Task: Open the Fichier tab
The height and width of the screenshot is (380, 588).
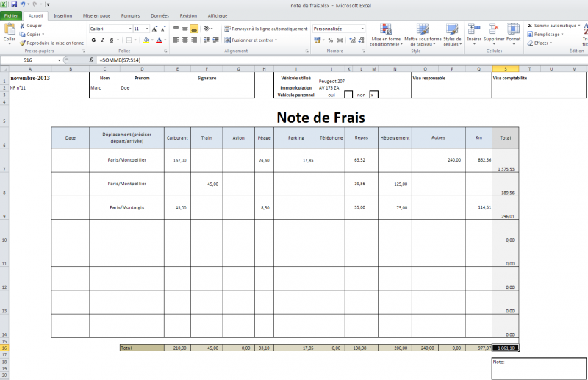Action: point(11,15)
